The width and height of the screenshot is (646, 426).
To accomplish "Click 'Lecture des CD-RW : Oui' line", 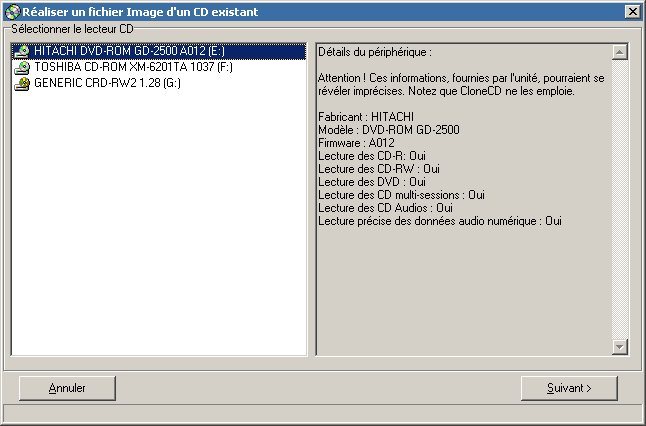I will pos(379,169).
